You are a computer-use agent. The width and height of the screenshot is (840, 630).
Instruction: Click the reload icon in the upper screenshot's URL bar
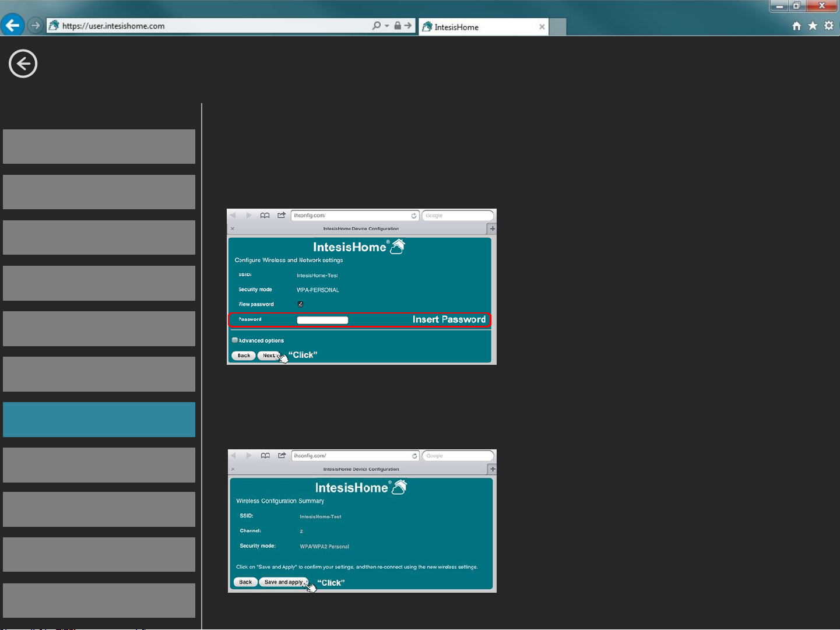(x=414, y=216)
